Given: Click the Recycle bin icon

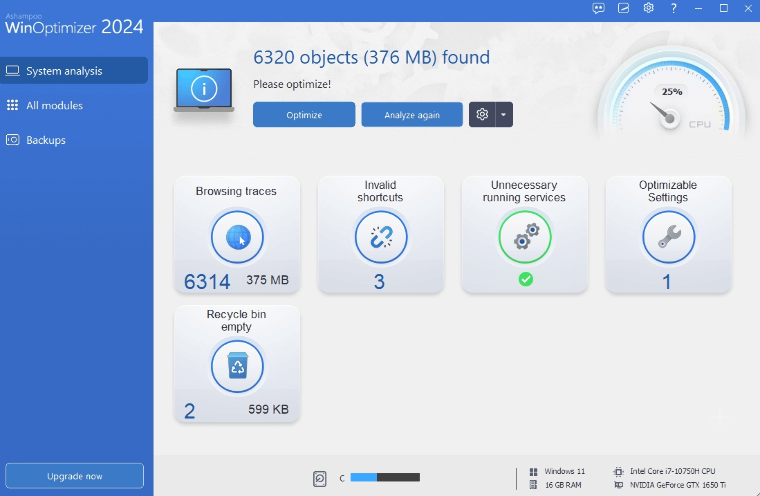Looking at the screenshot, I should point(237,367).
